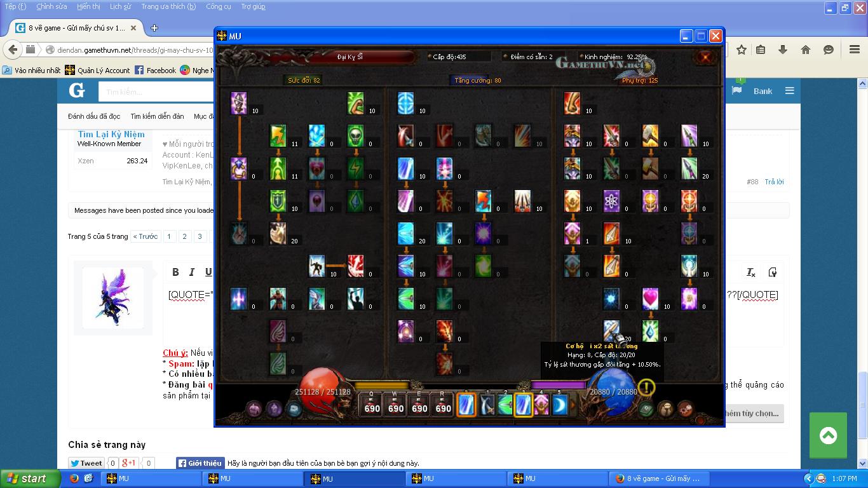Toggle italic formatting in the reply editor
The height and width of the screenshot is (488, 868).
(192, 272)
